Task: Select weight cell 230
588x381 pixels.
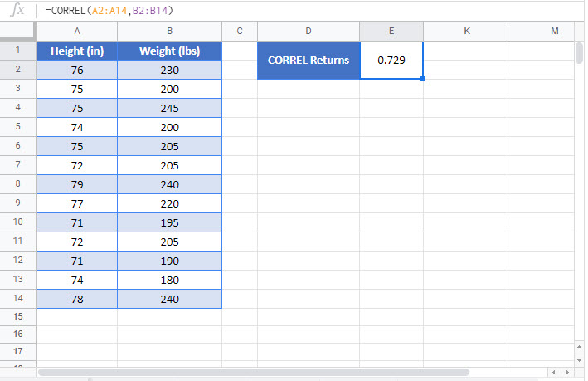Action: [169, 70]
